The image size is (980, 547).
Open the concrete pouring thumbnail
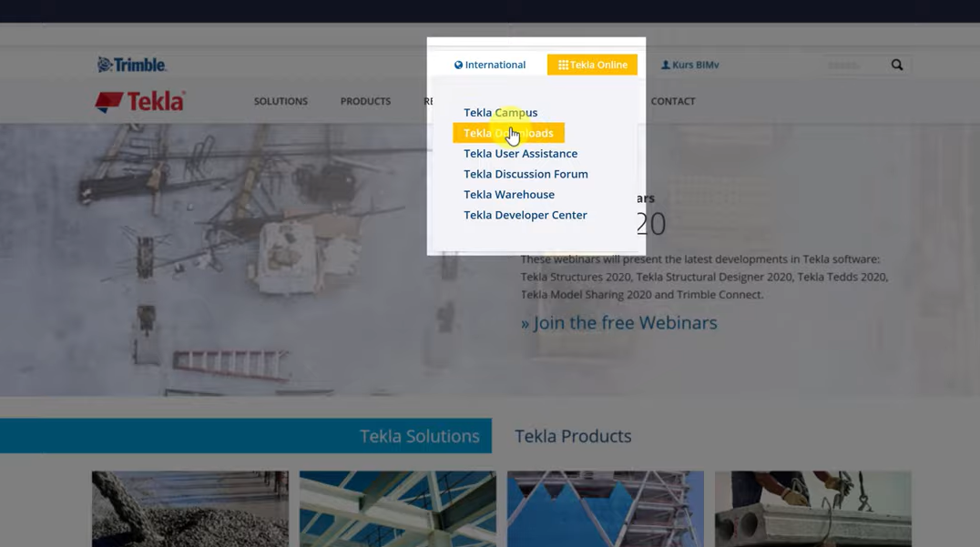(190, 508)
